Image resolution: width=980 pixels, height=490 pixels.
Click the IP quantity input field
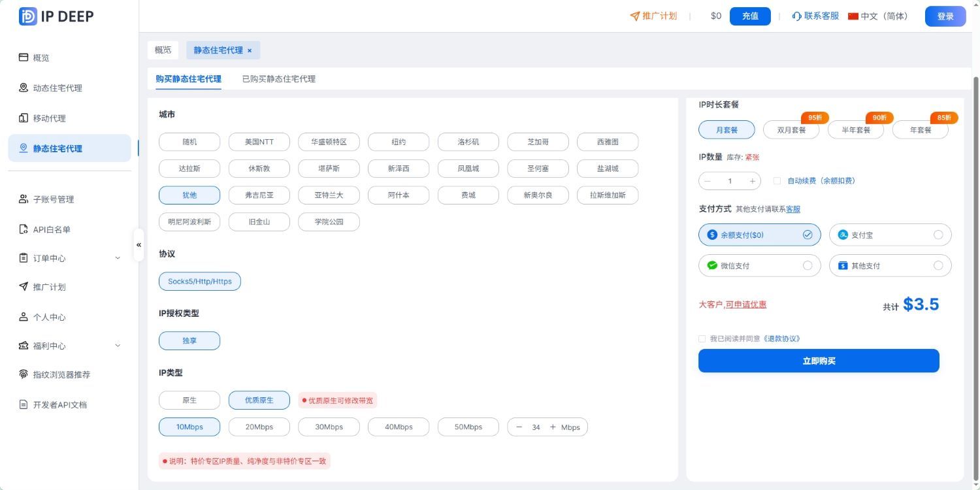pos(730,181)
